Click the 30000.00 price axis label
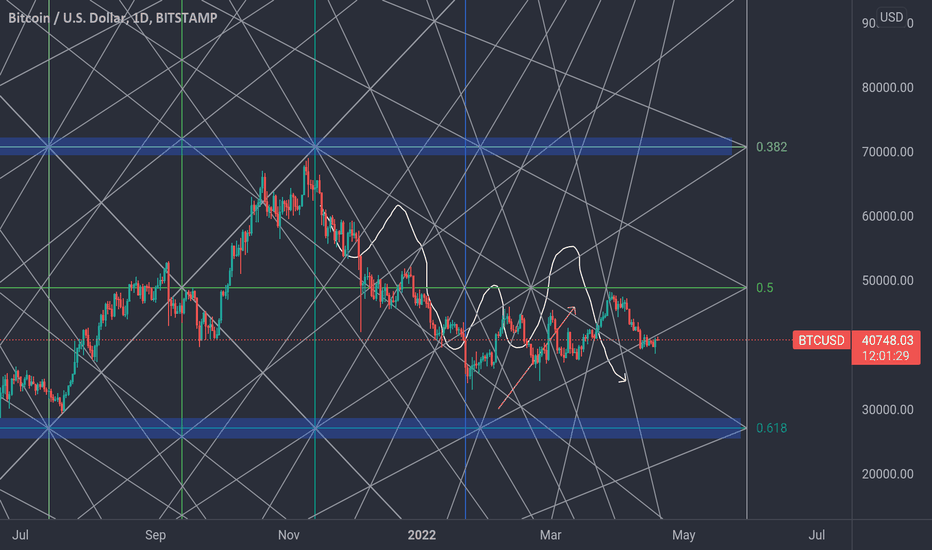Viewport: 932px width, 550px height. (x=887, y=410)
